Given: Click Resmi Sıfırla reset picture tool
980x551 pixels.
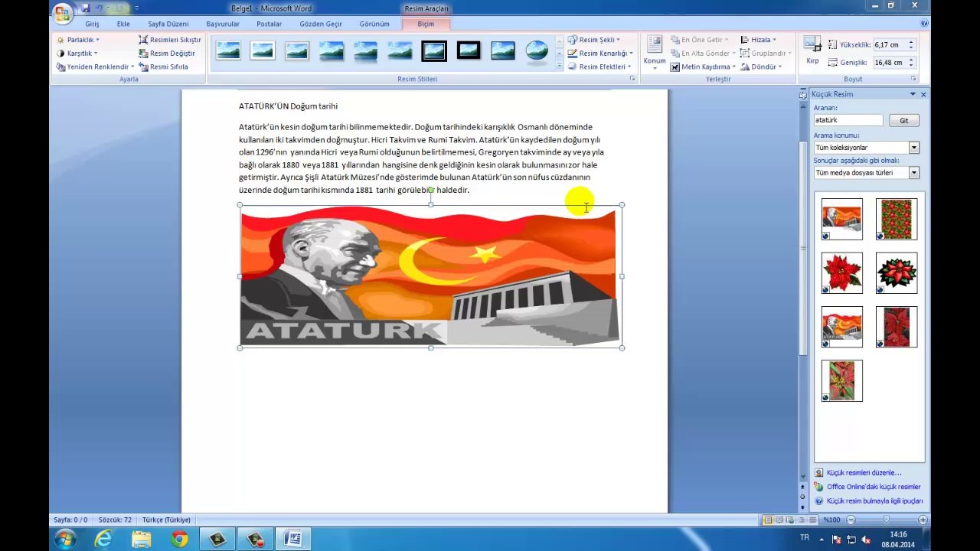Looking at the screenshot, I should (163, 67).
